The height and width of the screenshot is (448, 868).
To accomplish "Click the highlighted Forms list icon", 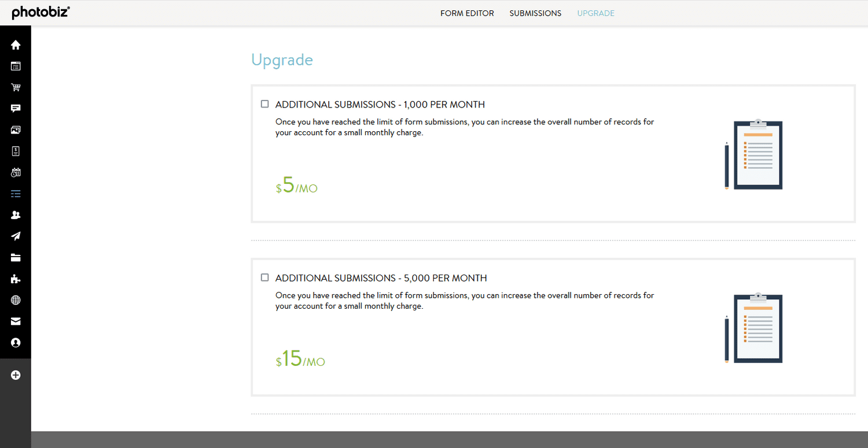I will click(16, 193).
